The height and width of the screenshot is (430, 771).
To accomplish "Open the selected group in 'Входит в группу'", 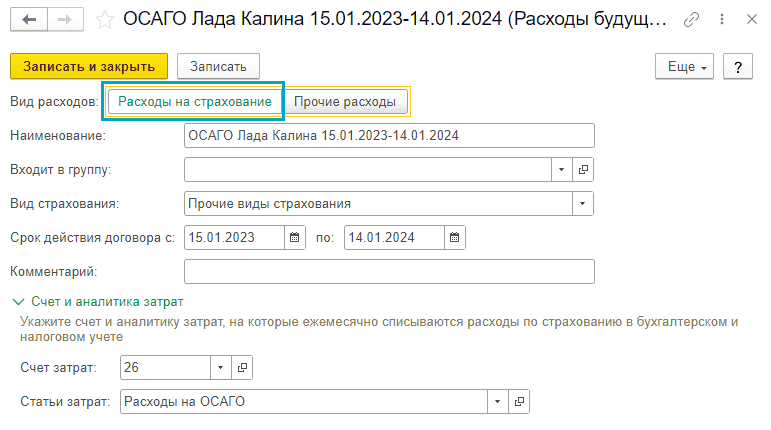I will click(583, 169).
